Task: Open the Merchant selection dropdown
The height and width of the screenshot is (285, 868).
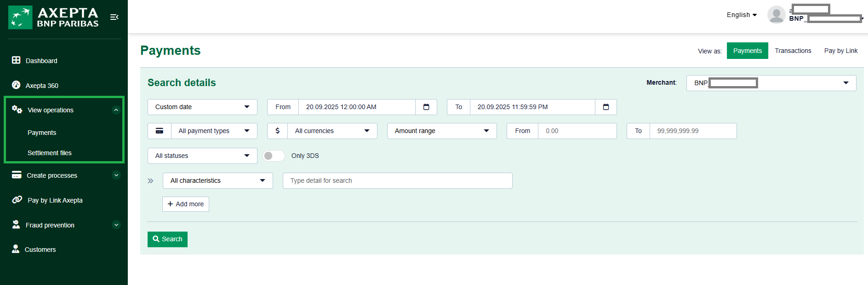Action: [771, 83]
